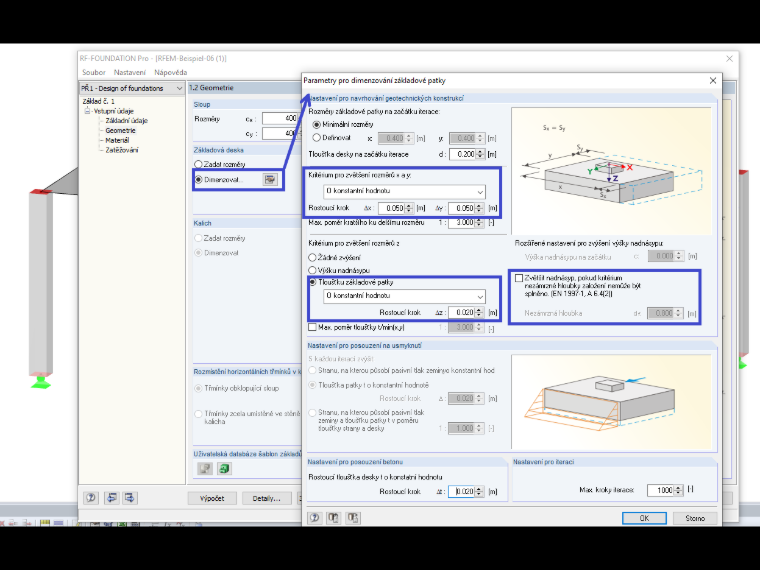Screen dimensions: 760x570
Task: Click the OK button
Action: [x=644, y=518]
